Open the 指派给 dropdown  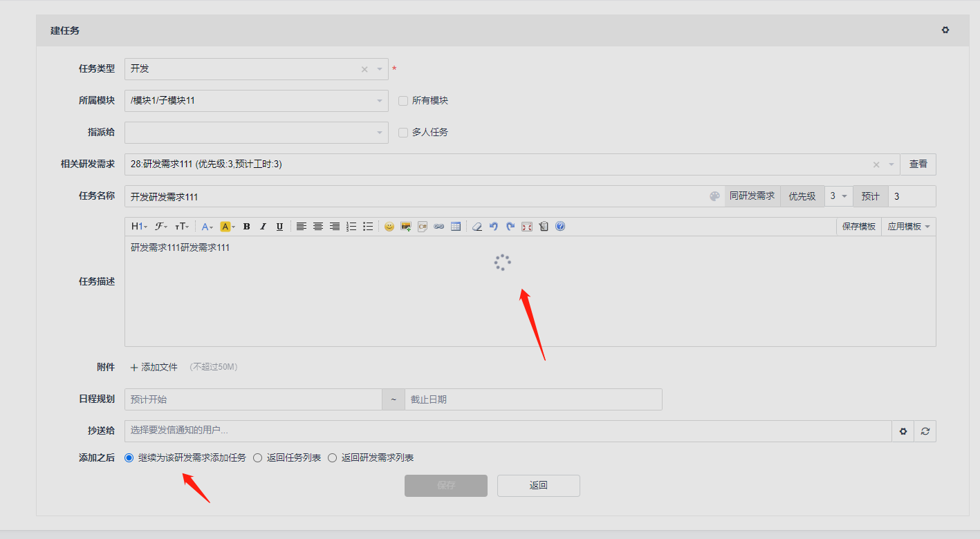[257, 133]
